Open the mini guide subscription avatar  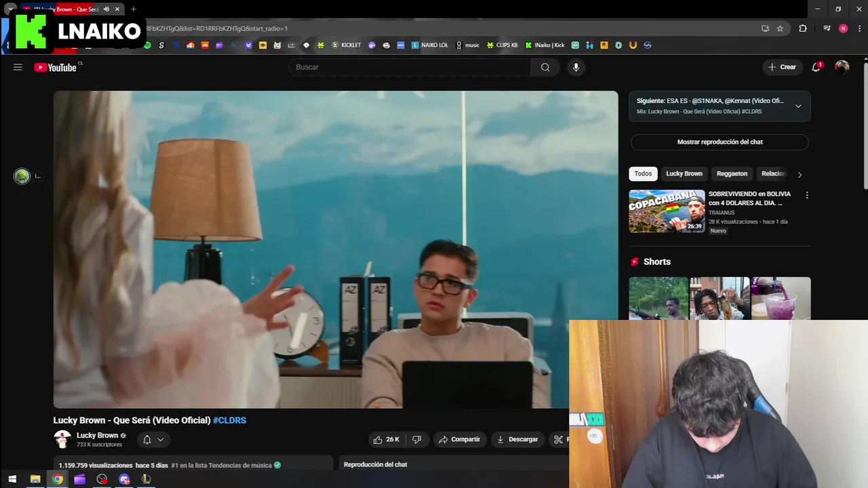tap(22, 176)
